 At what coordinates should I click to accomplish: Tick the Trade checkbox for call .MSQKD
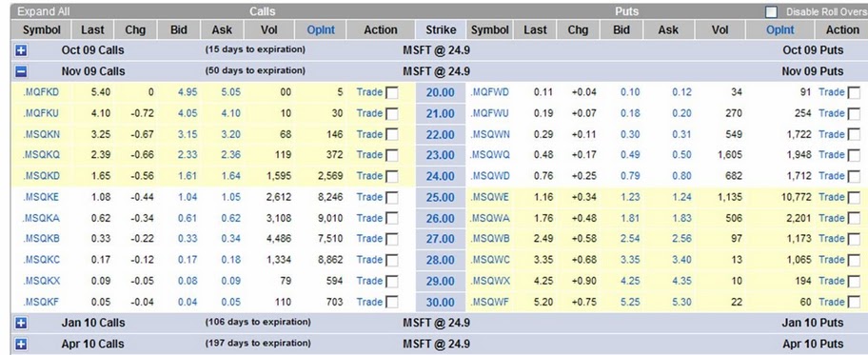click(x=391, y=177)
